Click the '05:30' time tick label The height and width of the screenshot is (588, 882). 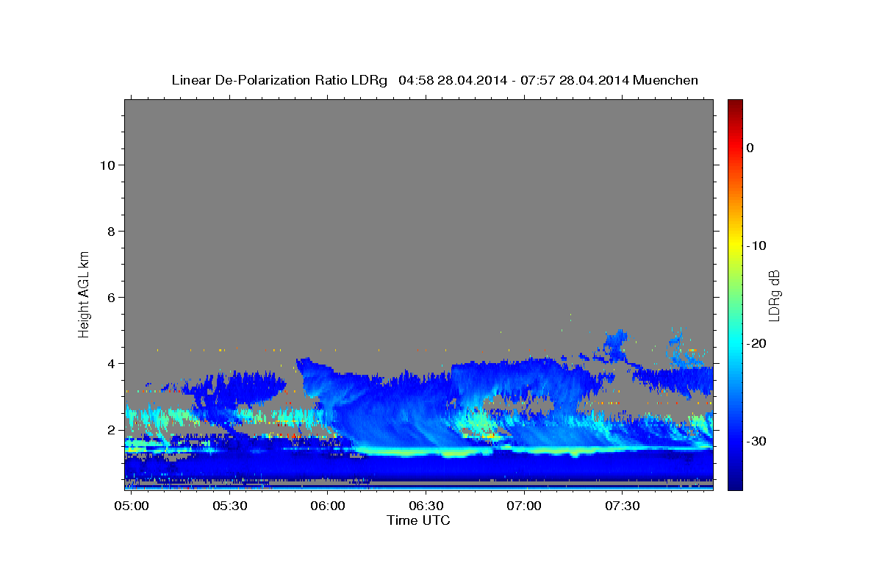[x=230, y=506]
